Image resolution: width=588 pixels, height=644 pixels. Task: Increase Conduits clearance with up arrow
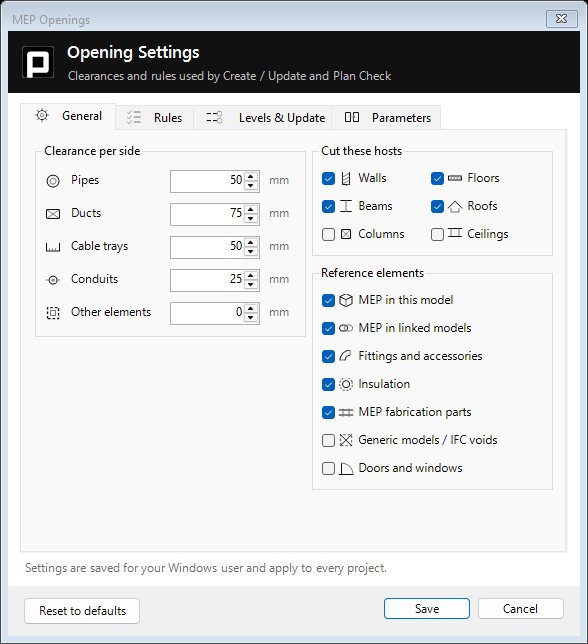tap(251, 275)
